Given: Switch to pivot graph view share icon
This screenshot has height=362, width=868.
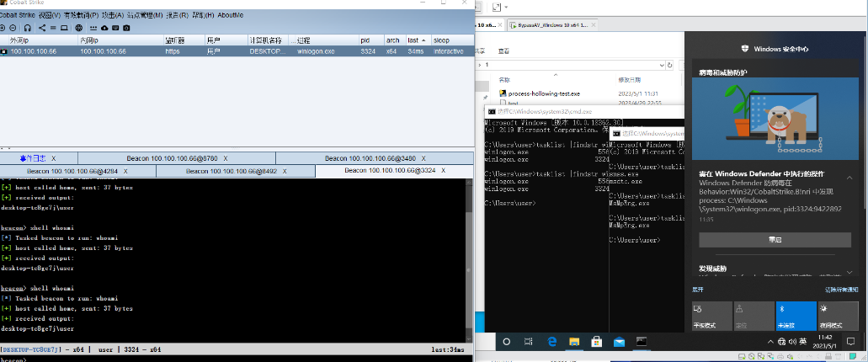Looking at the screenshot, I should 42,28.
